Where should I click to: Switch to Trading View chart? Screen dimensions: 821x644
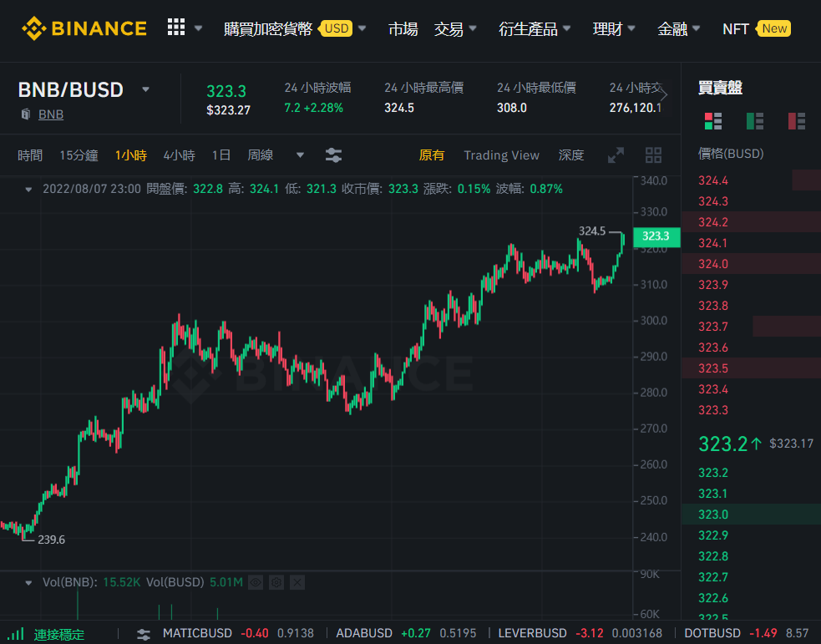pyautogui.click(x=501, y=155)
